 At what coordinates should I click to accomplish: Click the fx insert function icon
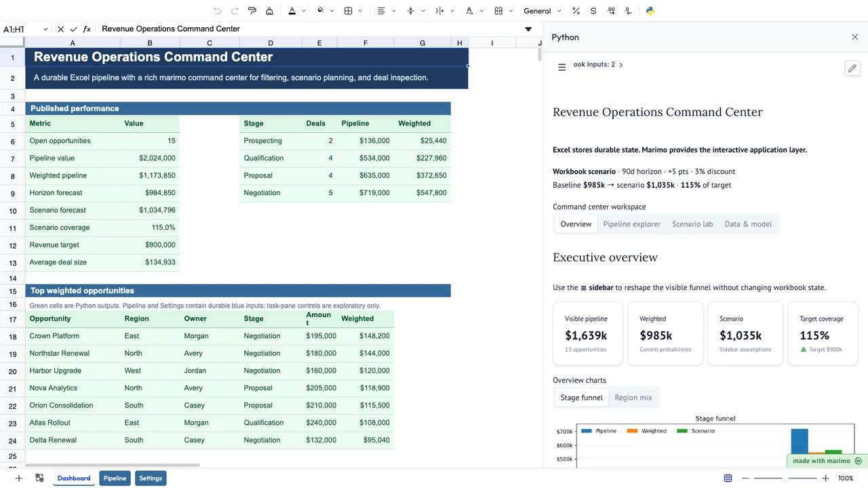[87, 29]
